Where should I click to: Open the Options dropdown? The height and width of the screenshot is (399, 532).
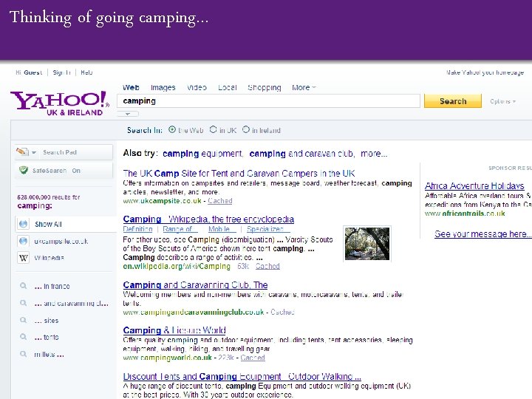[502, 101]
